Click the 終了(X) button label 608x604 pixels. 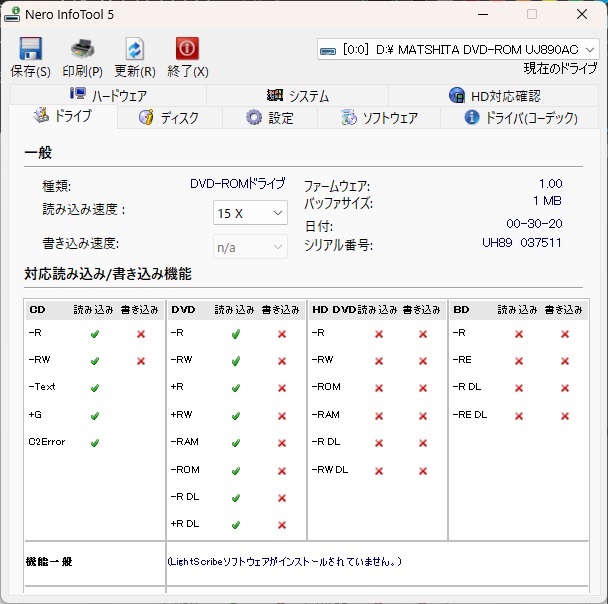click(188, 71)
